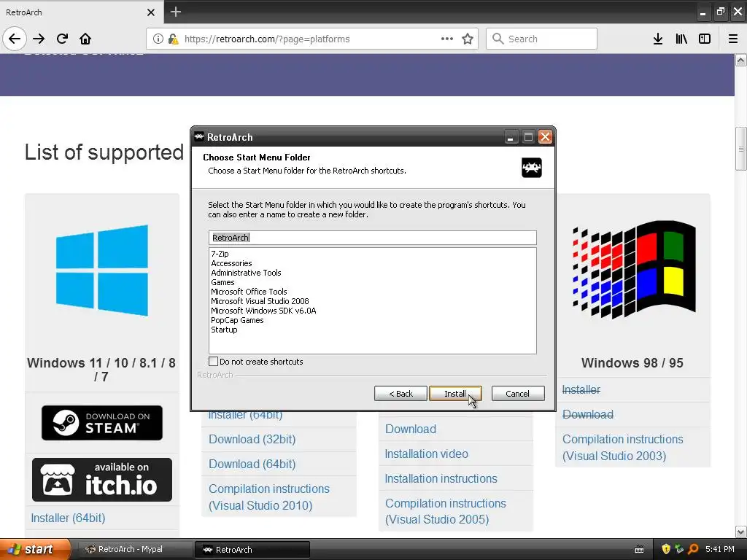Open the Download on Steam badge
Viewport: 747px width, 560px height.
(102, 423)
